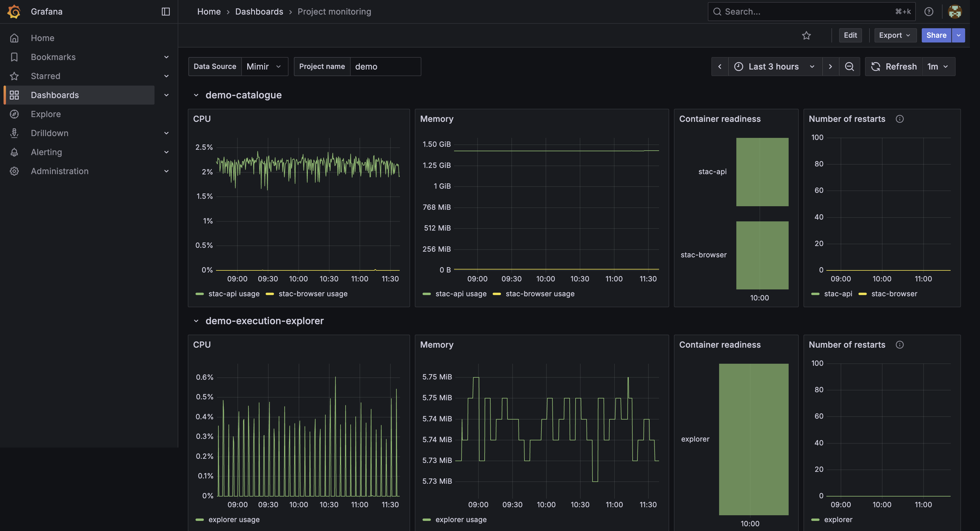
Task: Open the user avatar profile menu
Action: tap(954, 11)
